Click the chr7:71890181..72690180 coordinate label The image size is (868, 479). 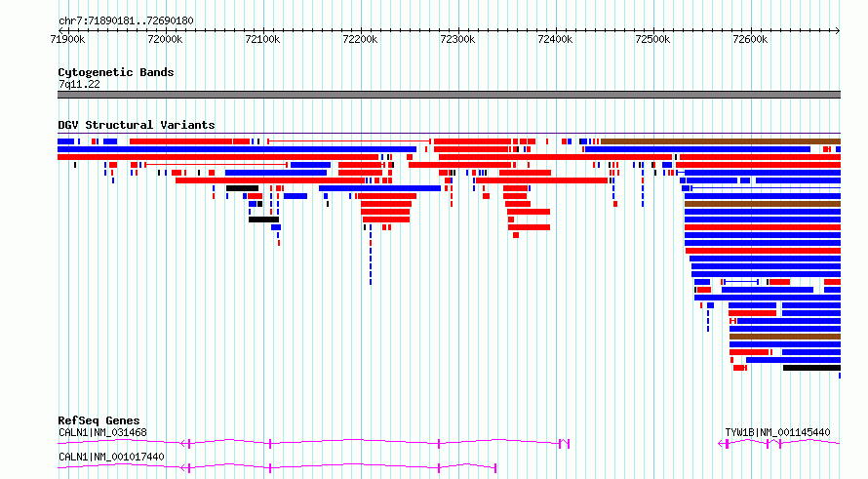pos(126,21)
